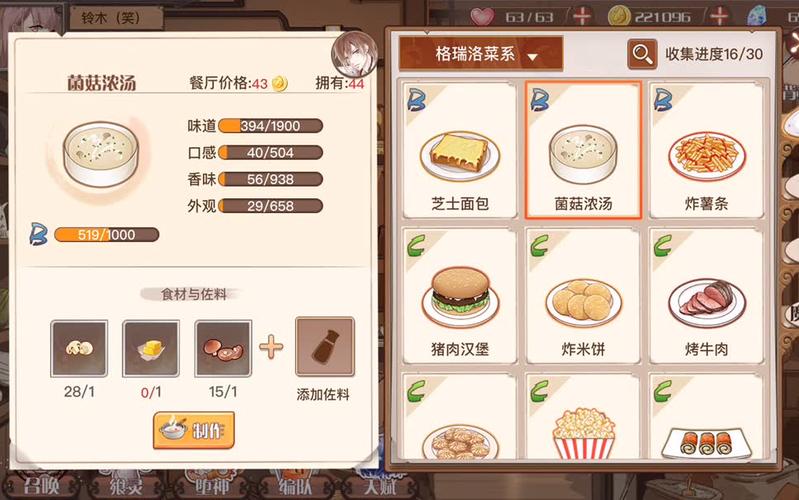Choose the 烤牛肉 recipe card
The width and height of the screenshot is (799, 500).
706,296
